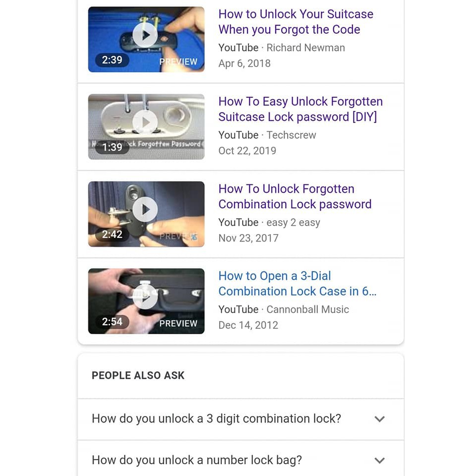Expand "How do you unlock a number lock bag?"

pyautogui.click(x=241, y=459)
